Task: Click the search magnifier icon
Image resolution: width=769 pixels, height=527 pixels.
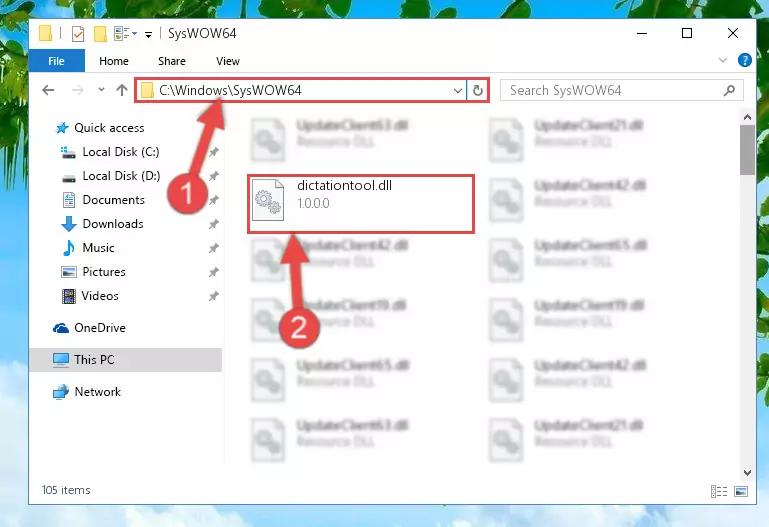Action: click(x=729, y=90)
